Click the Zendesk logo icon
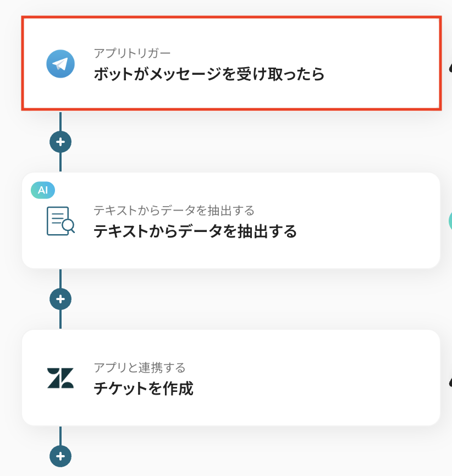Image resolution: width=452 pixels, height=476 pixels. [x=60, y=378]
